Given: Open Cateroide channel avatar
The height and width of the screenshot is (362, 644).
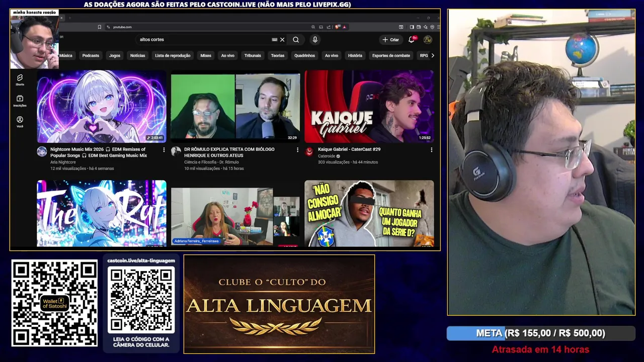Looking at the screenshot, I should (309, 151).
